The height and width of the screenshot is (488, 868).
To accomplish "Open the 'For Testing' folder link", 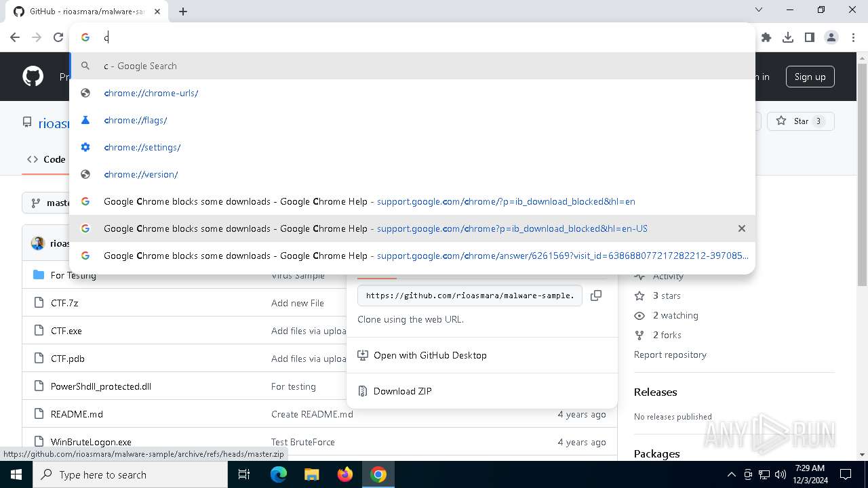I will pyautogui.click(x=73, y=275).
